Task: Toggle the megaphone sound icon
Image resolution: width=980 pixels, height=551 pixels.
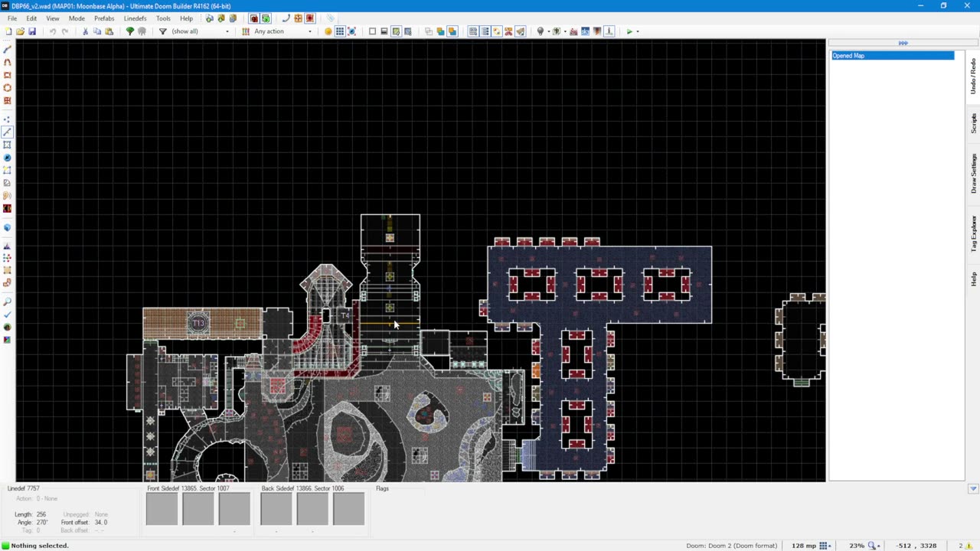Action: (x=521, y=31)
